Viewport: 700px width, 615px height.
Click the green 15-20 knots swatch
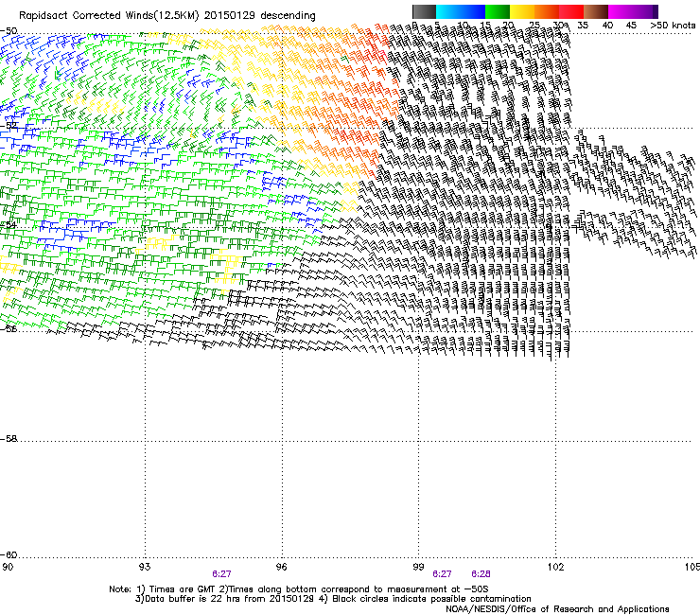point(498,11)
